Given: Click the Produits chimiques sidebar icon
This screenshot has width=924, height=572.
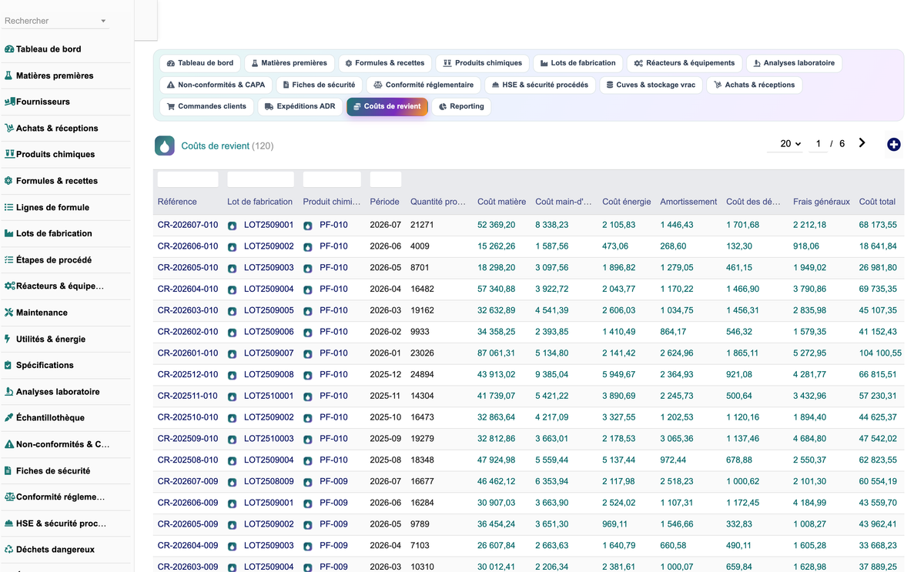Looking at the screenshot, I should 9,155.
